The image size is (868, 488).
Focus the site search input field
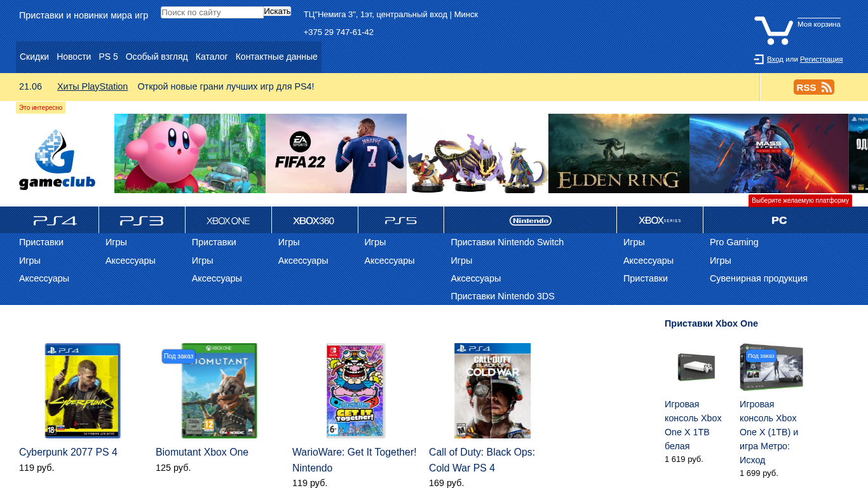point(212,12)
